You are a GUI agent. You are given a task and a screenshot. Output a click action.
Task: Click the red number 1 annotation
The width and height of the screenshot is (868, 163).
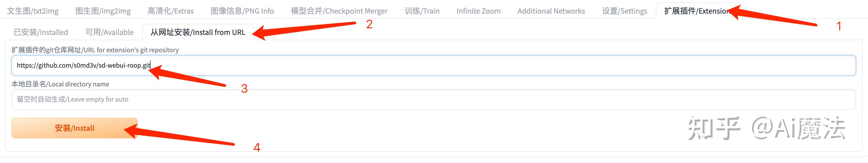[839, 26]
